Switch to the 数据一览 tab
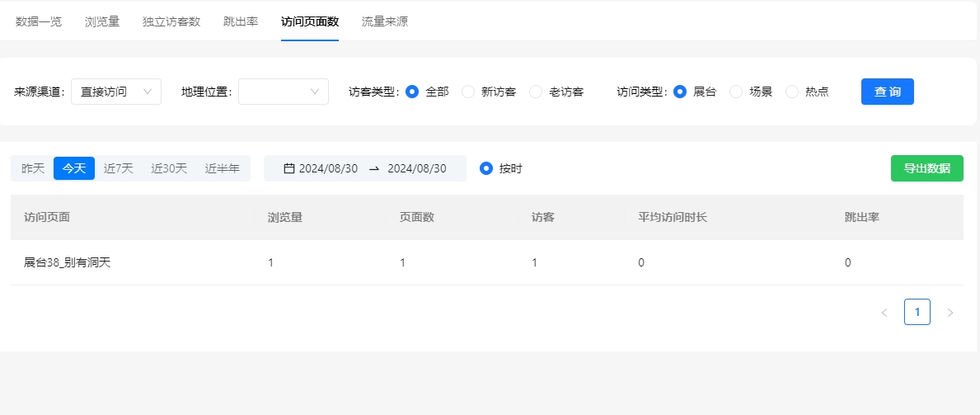The height and width of the screenshot is (415, 980). [39, 21]
